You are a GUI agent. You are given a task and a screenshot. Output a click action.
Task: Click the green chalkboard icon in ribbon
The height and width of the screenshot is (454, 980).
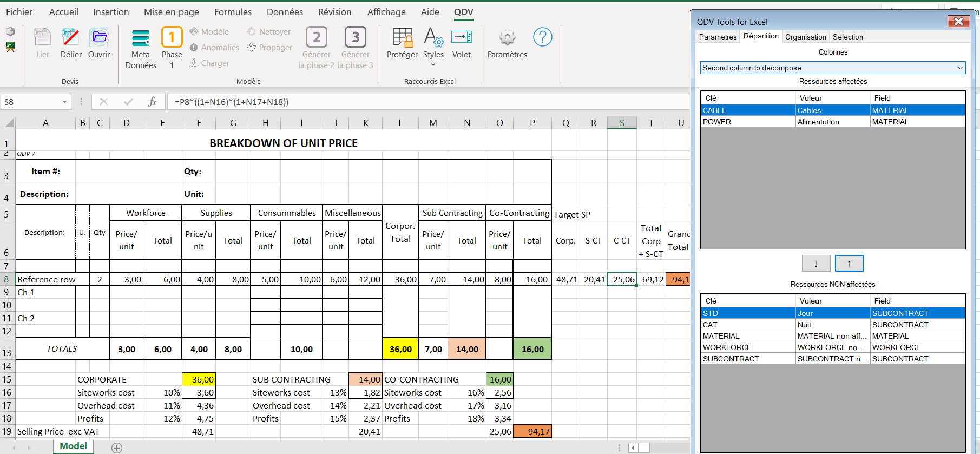click(10, 47)
